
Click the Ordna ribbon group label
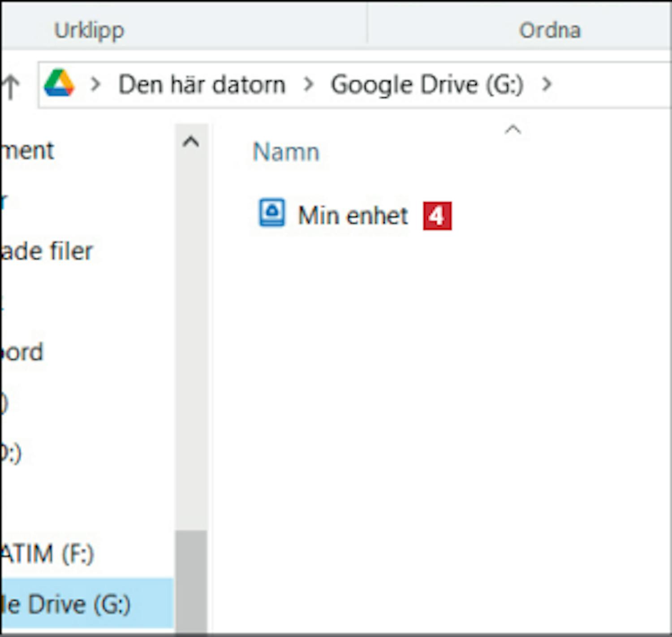coord(550,30)
